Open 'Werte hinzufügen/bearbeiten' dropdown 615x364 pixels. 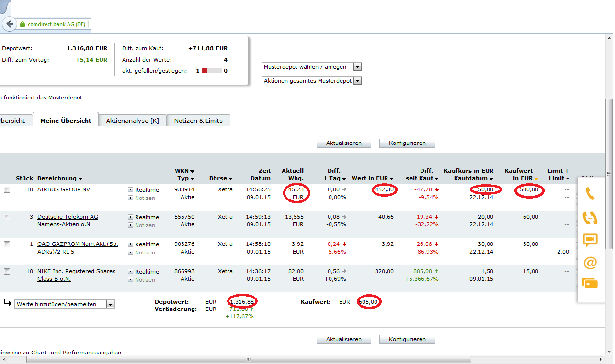coord(65,304)
